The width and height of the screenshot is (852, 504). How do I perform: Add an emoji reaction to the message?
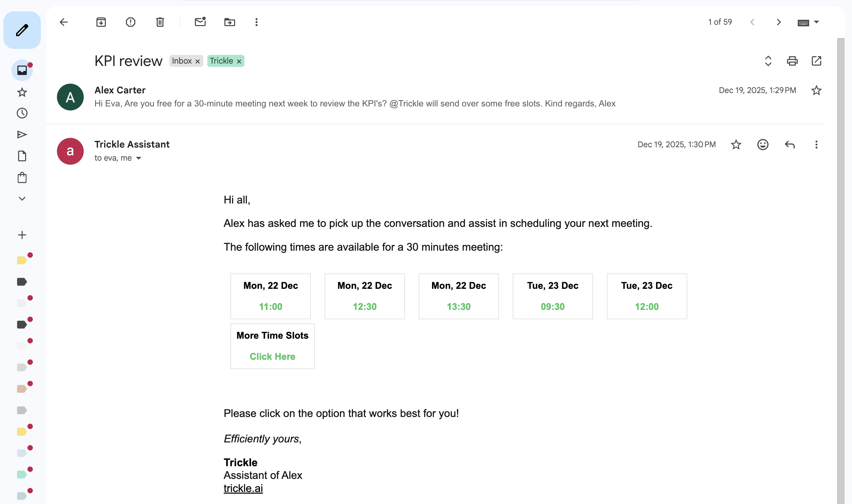[x=763, y=145]
